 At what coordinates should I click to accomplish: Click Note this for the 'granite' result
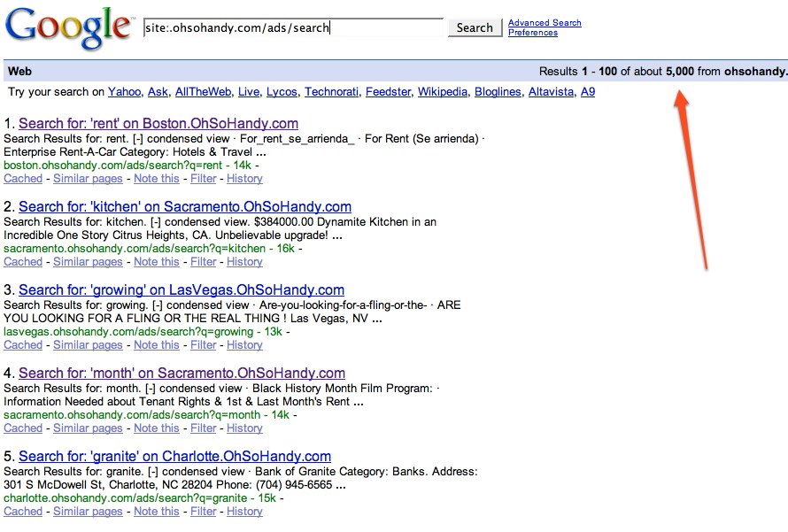click(x=157, y=512)
